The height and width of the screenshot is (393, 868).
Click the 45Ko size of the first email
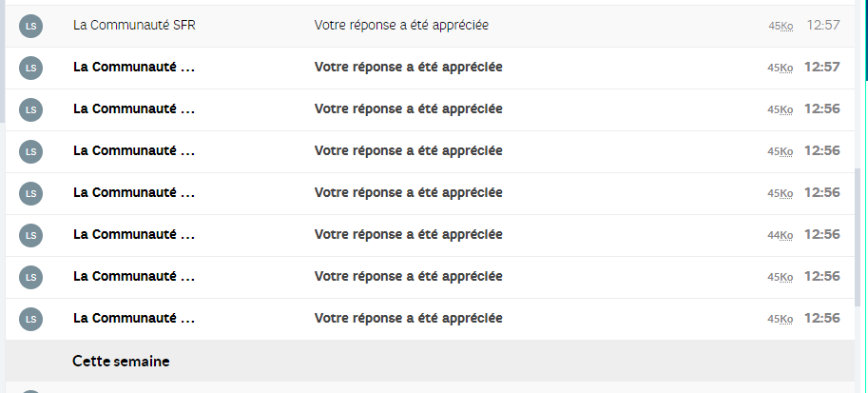781,26
